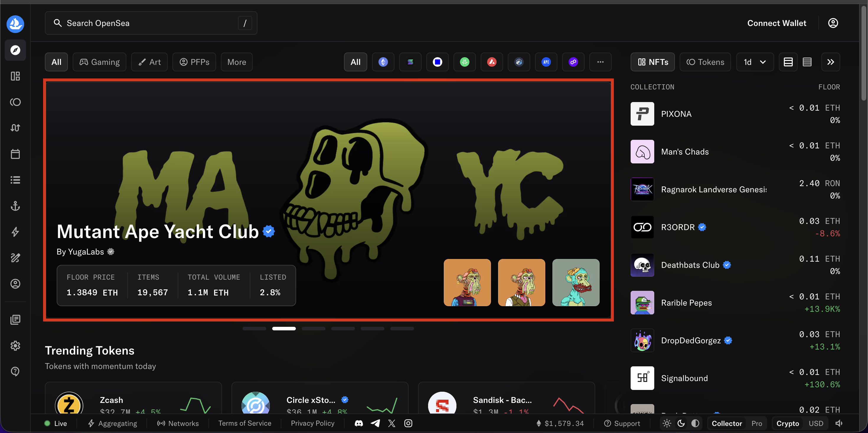The width and height of the screenshot is (868, 433).
Task: Select the Art category tab
Action: (149, 62)
